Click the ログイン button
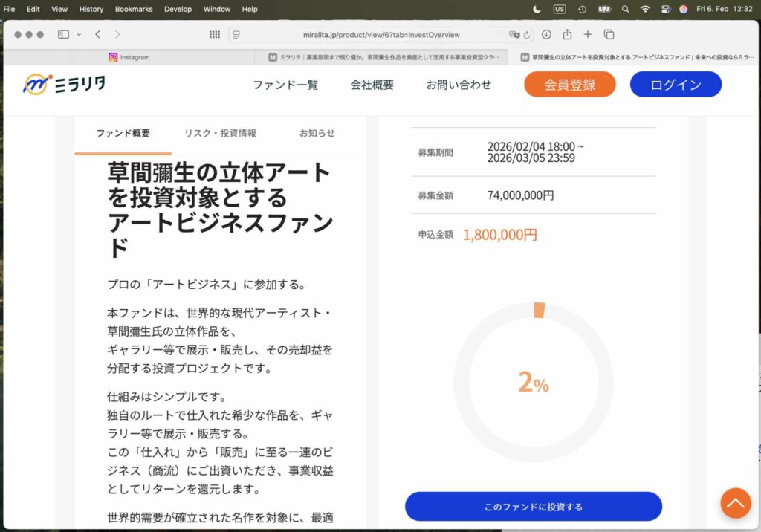The image size is (761, 532). [x=676, y=85]
